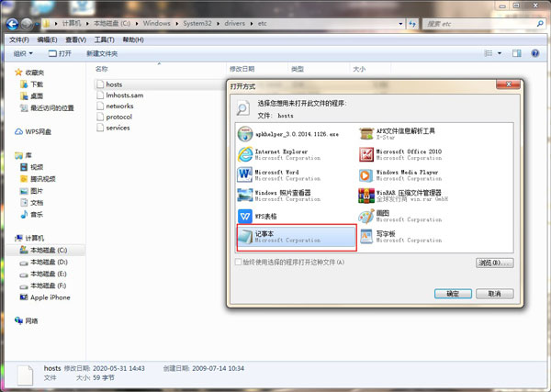The image size is (551, 392).
Task: Open the 帮助(H) menu
Action: point(133,40)
